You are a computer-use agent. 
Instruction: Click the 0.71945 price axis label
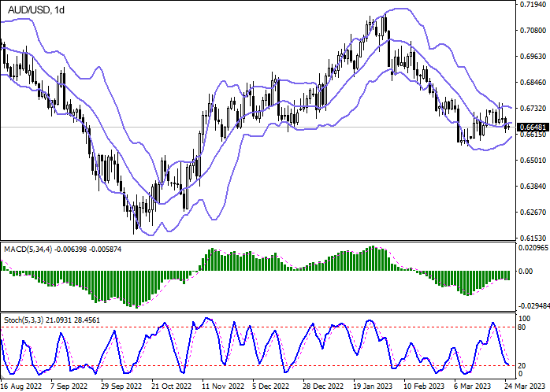tap(533, 5)
